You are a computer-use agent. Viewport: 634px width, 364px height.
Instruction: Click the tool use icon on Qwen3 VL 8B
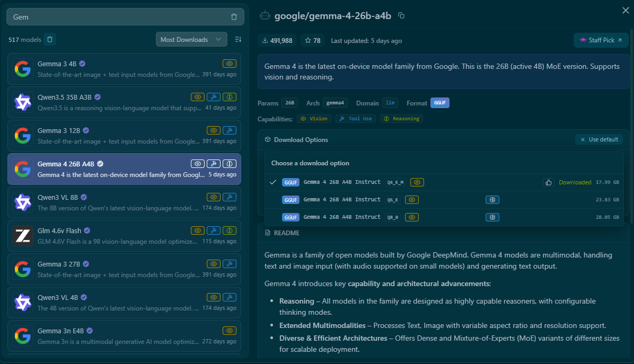tap(229, 197)
